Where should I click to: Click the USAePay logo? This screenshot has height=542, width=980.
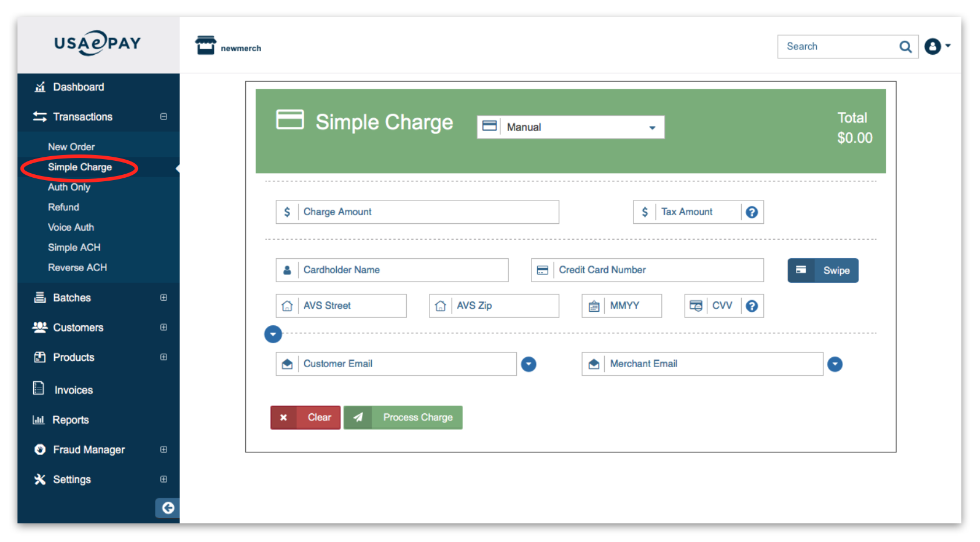tap(98, 44)
